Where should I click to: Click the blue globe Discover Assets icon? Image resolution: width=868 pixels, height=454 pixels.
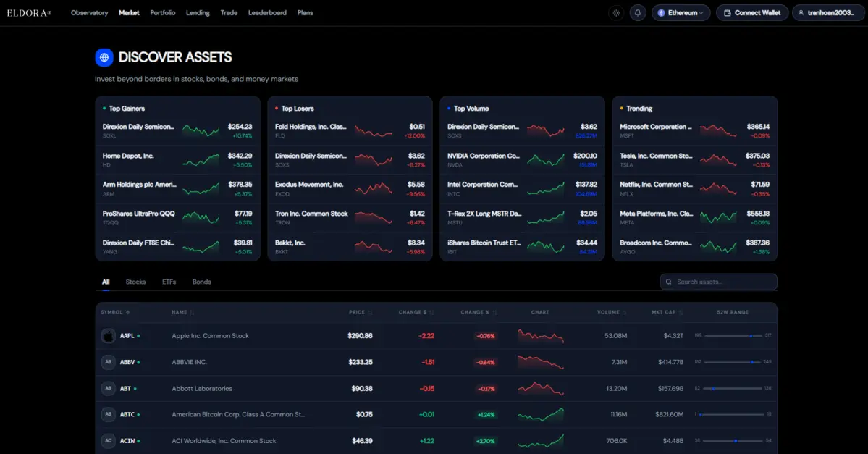[104, 57]
